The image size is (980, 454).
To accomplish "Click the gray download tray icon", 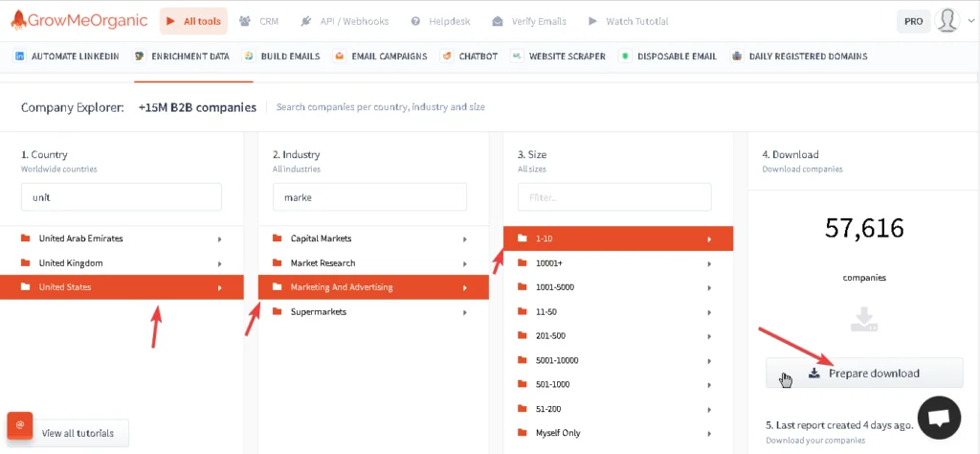I will [x=864, y=319].
